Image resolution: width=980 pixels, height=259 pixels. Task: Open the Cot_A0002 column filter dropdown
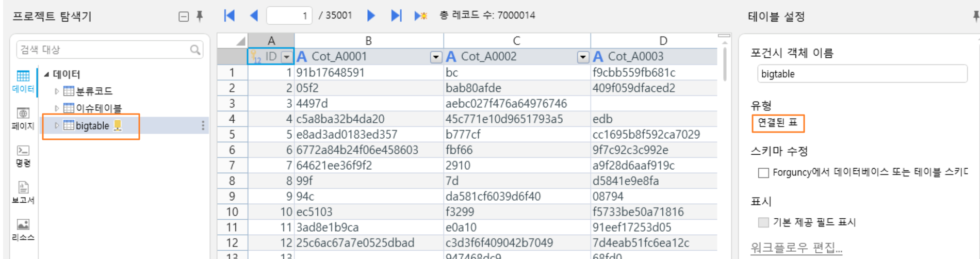(x=583, y=57)
